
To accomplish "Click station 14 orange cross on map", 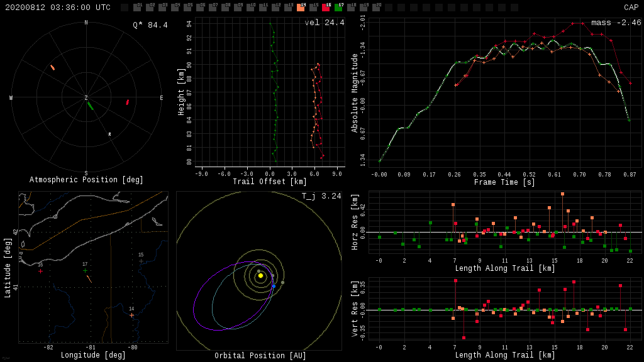I will point(131,315).
